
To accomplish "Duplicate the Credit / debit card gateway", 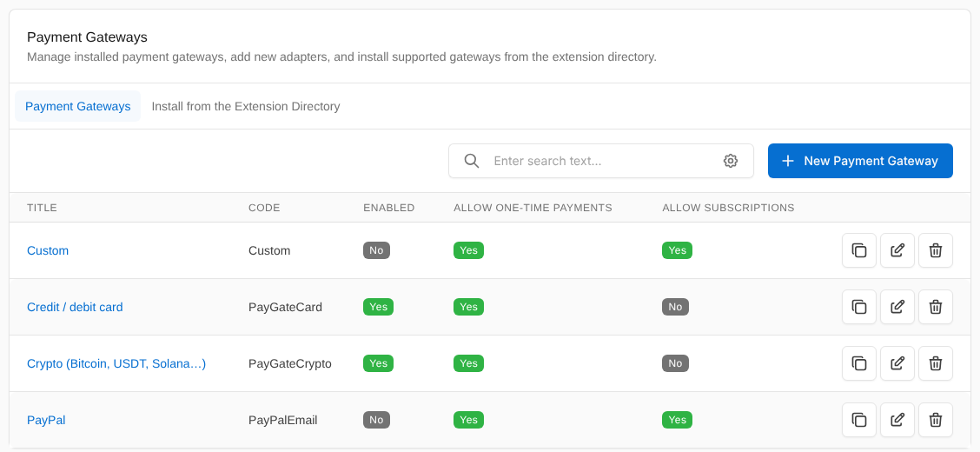I will click(x=859, y=307).
